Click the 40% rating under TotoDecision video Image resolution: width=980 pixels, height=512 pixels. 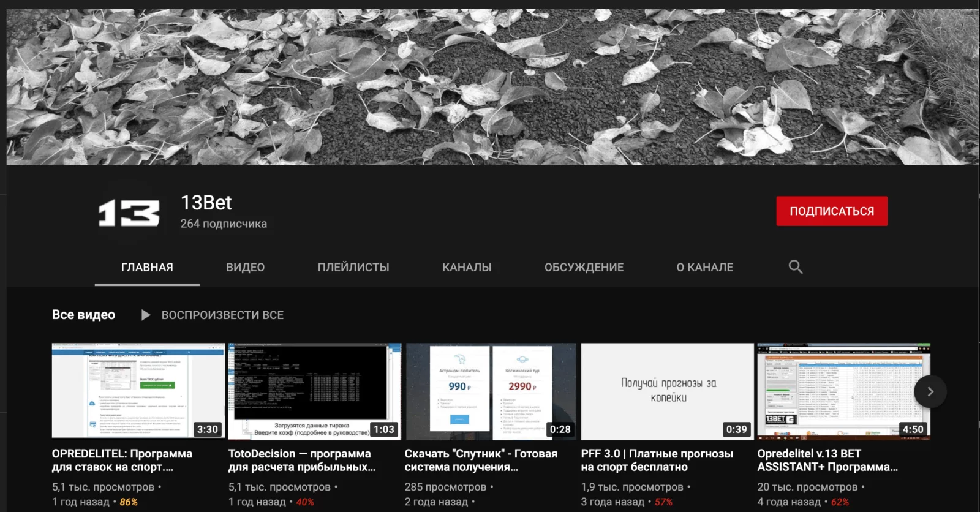click(x=305, y=502)
